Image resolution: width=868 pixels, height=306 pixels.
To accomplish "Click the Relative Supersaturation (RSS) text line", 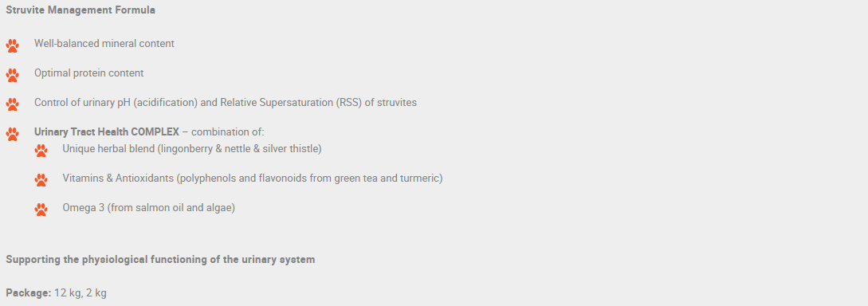I will (226, 102).
